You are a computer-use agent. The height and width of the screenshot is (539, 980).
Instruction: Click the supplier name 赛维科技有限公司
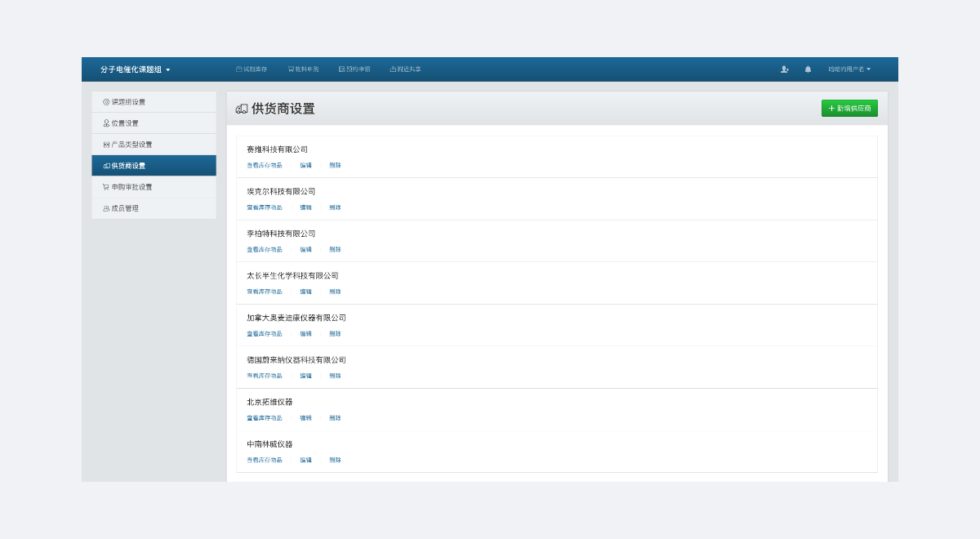coord(278,149)
